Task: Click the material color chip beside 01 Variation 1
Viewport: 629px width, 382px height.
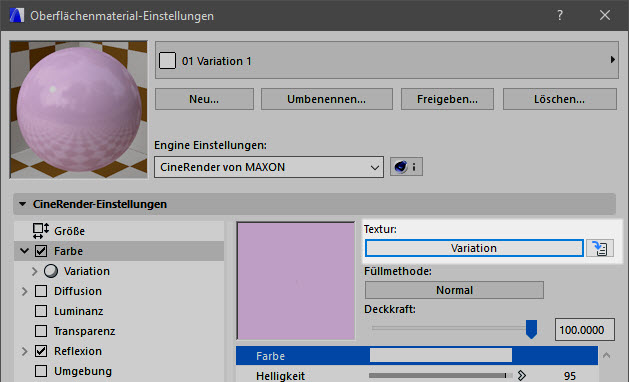Action: (167, 61)
